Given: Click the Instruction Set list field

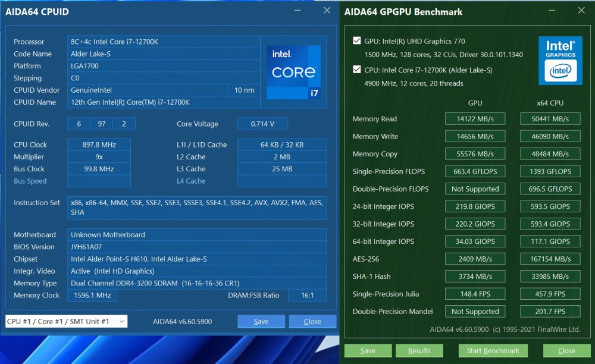Looking at the screenshot, I should click(197, 208).
